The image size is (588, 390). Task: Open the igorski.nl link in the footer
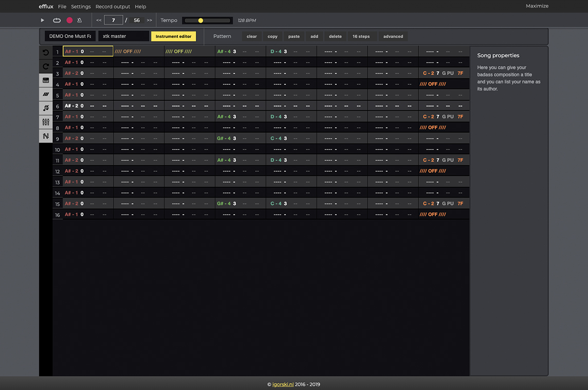(283, 384)
